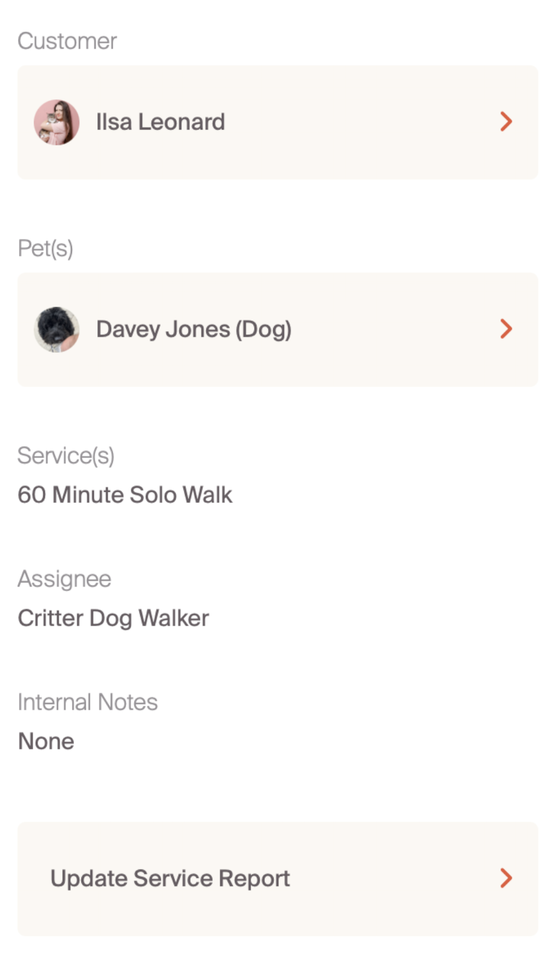Screen dimensions: 560x954
Task: Tap the left padding of the Update Service Report card
Action: tap(32, 879)
